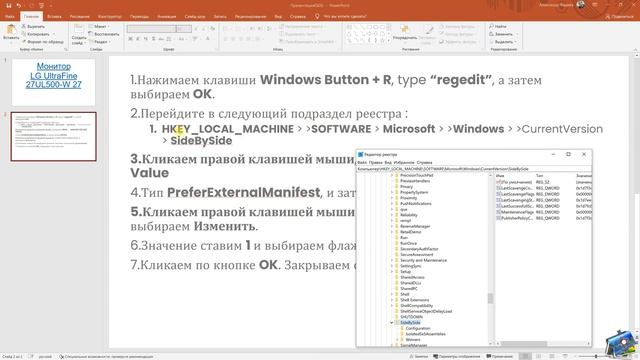This screenshot has height=360, width=640.
Task: Click the Italic button in font group
Action: [138, 39]
